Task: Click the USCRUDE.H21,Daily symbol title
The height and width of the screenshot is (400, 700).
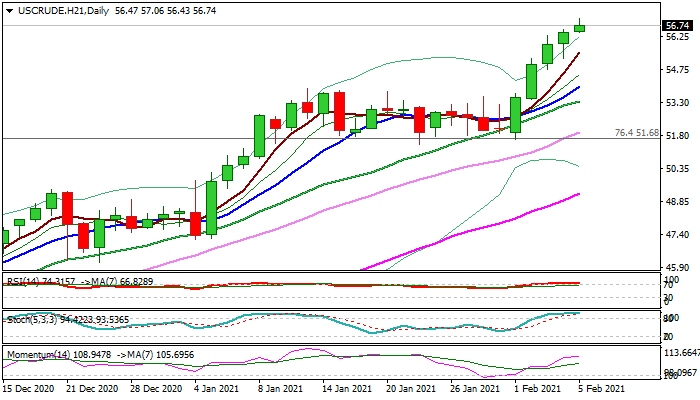Action: 62,9
